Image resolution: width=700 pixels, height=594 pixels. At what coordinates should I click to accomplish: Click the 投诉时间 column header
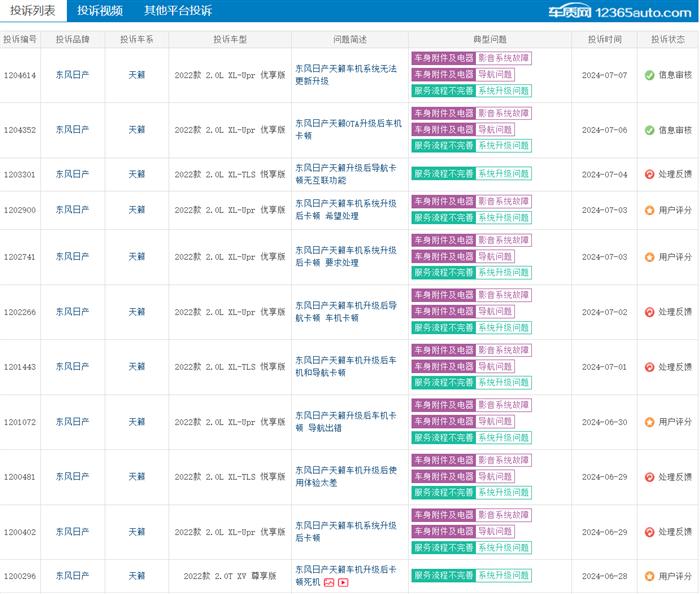[604, 39]
